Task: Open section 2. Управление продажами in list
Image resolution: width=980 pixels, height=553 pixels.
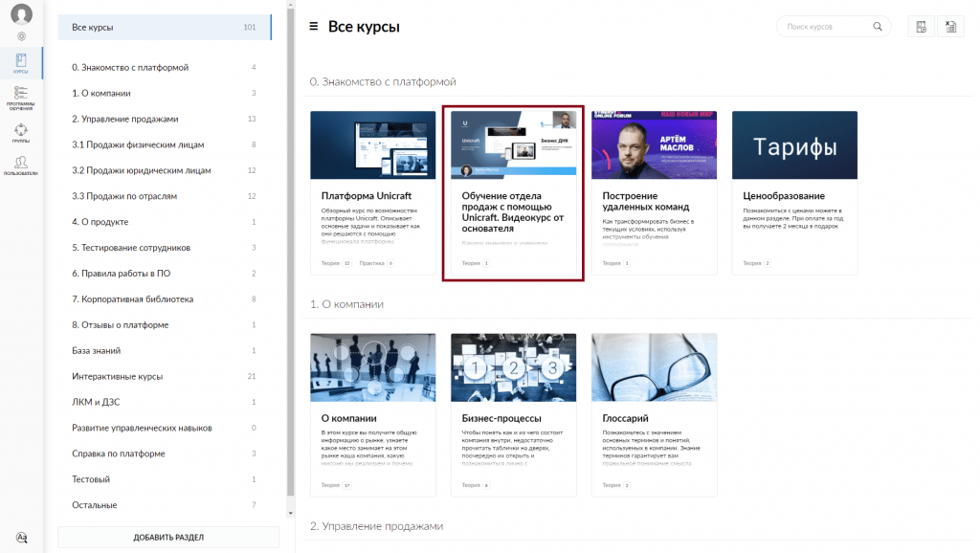Action: 165,119
